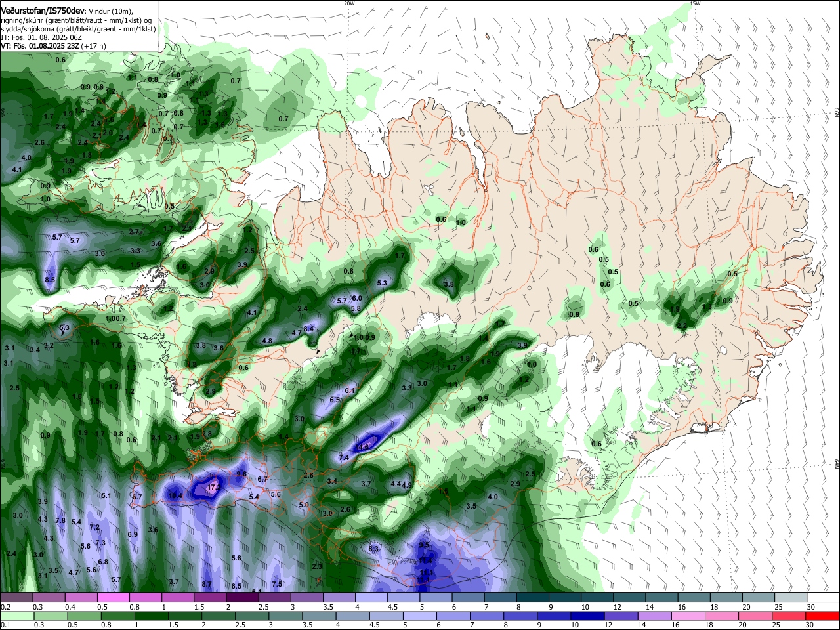Click the 4.8 precipitation value

click(x=267, y=341)
